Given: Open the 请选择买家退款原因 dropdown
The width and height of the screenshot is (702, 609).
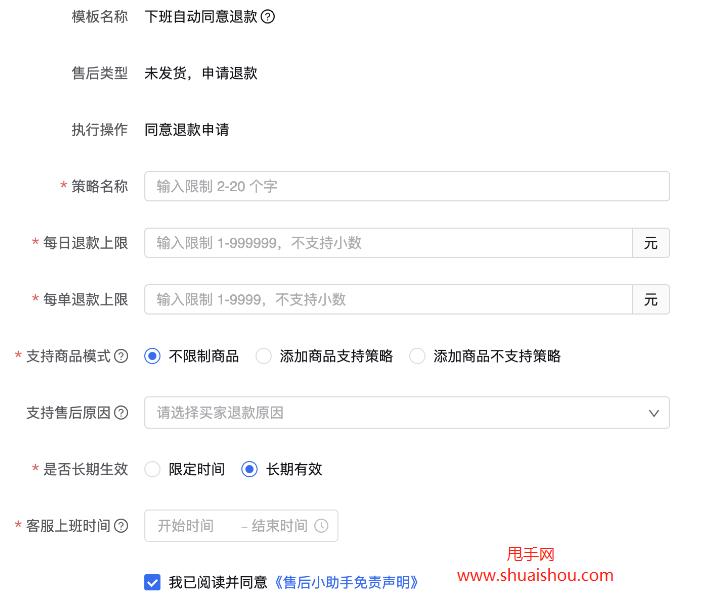Looking at the screenshot, I should click(395, 413).
